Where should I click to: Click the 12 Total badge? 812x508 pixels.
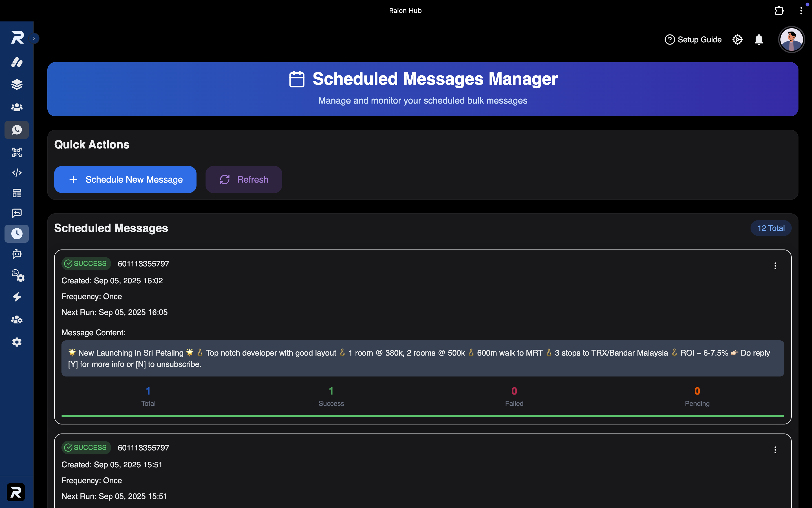[x=771, y=228]
